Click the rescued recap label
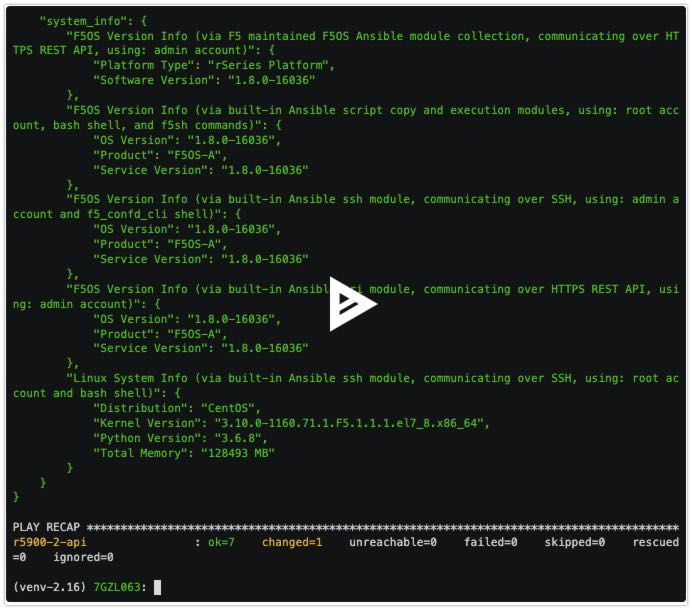The width and height of the screenshot is (692, 610). tap(655, 542)
